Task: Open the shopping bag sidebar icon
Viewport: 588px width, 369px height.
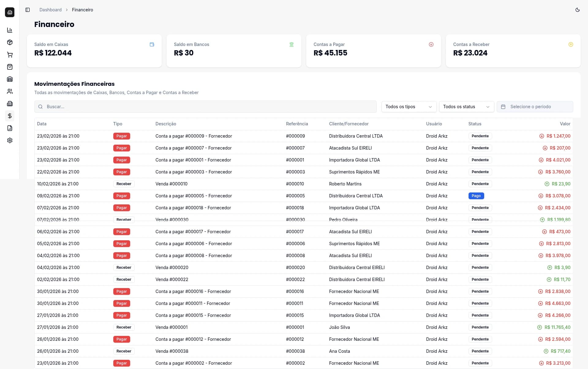Action: point(10,67)
